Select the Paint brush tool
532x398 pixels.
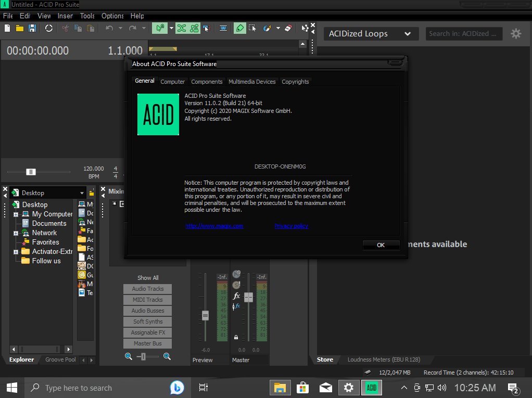pyautogui.click(x=267, y=28)
